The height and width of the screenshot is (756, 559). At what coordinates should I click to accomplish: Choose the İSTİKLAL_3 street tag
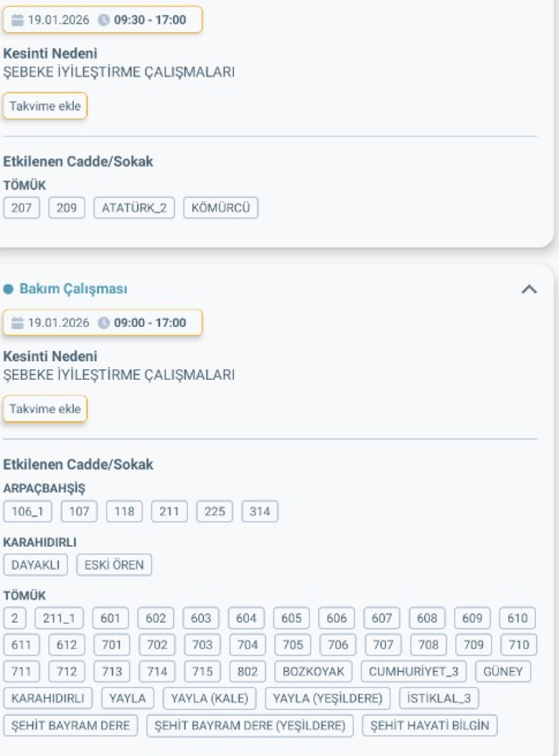tap(439, 699)
